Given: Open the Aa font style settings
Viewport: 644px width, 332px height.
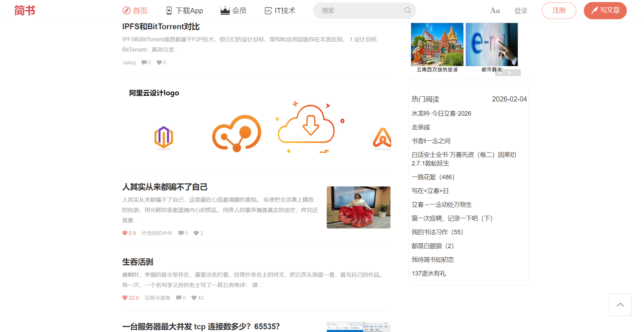Looking at the screenshot, I should pyautogui.click(x=495, y=11).
